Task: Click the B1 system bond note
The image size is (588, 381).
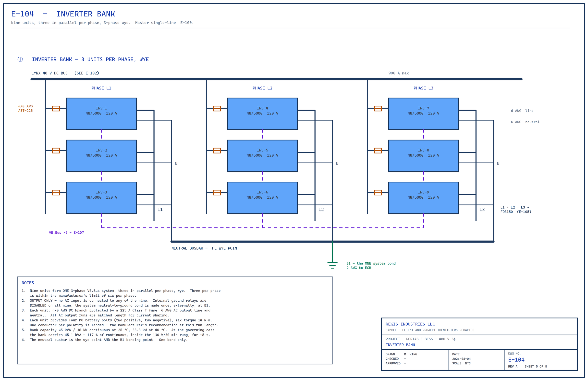Action: [371, 266]
